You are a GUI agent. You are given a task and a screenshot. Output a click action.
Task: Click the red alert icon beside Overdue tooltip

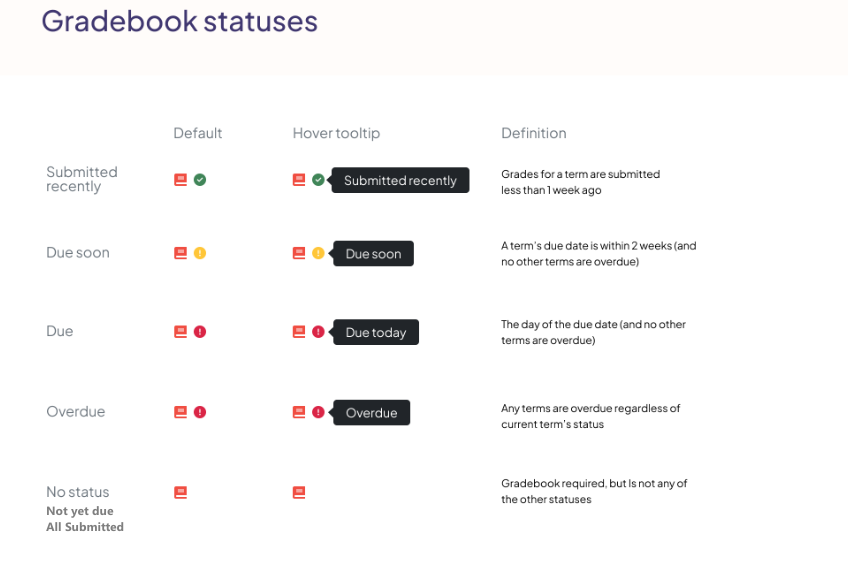pyautogui.click(x=318, y=412)
